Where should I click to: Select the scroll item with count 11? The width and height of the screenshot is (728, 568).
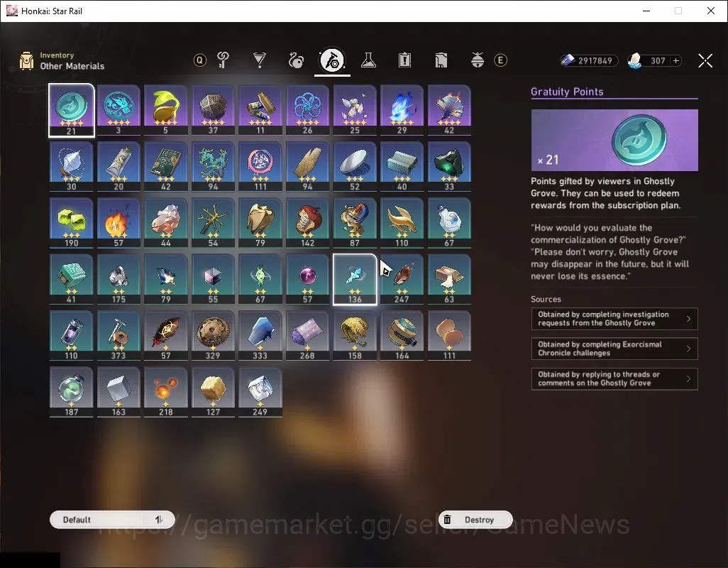point(260,110)
